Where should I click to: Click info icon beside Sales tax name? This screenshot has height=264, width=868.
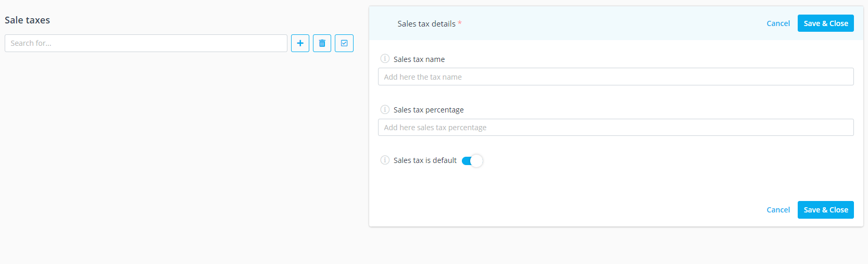pyautogui.click(x=385, y=59)
